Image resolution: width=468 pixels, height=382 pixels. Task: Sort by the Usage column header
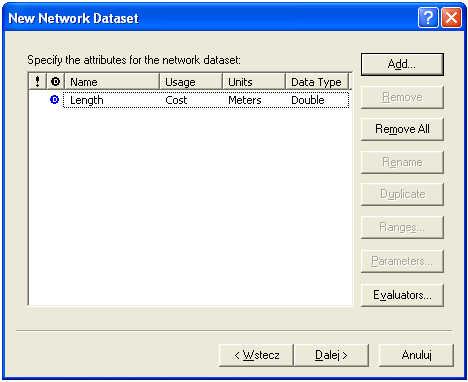(x=191, y=81)
